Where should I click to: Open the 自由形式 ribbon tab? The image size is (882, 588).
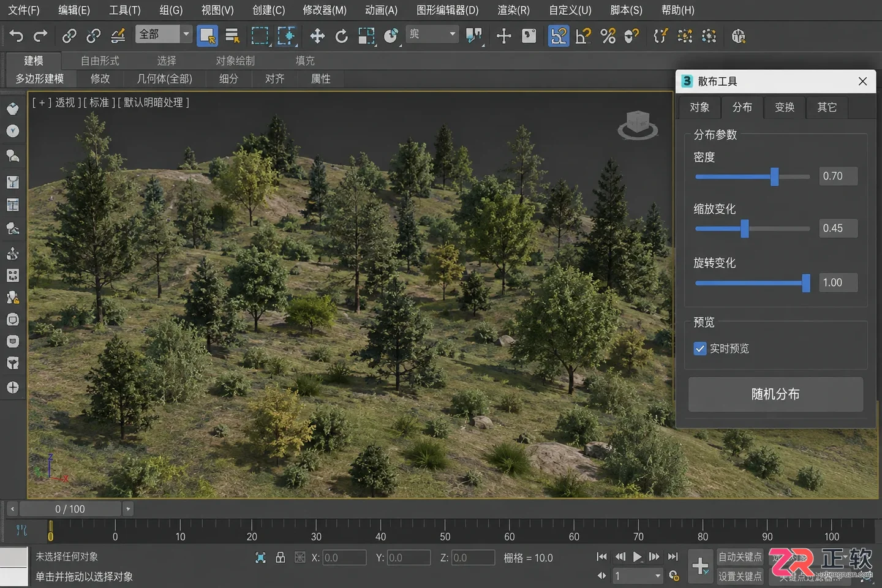coord(100,61)
